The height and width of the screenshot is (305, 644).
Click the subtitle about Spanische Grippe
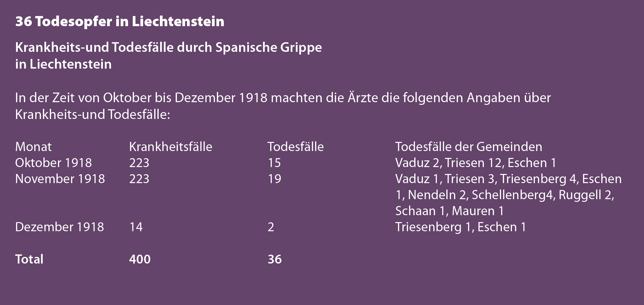click(168, 55)
